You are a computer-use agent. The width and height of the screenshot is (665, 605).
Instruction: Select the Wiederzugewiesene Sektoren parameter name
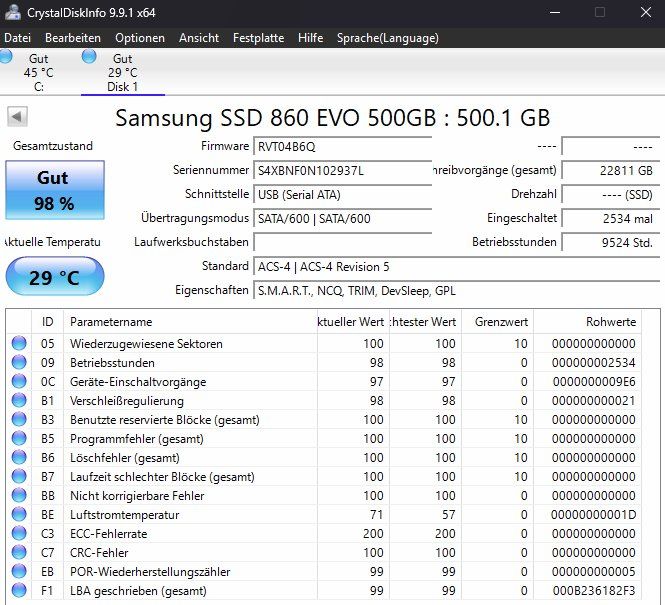pyautogui.click(x=146, y=344)
